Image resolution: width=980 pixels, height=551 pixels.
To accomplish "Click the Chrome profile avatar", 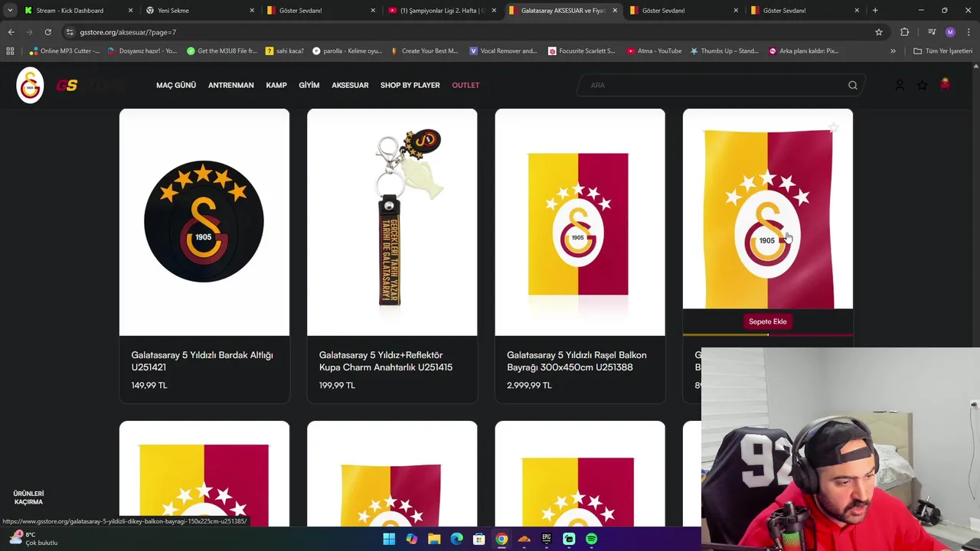I will (950, 32).
